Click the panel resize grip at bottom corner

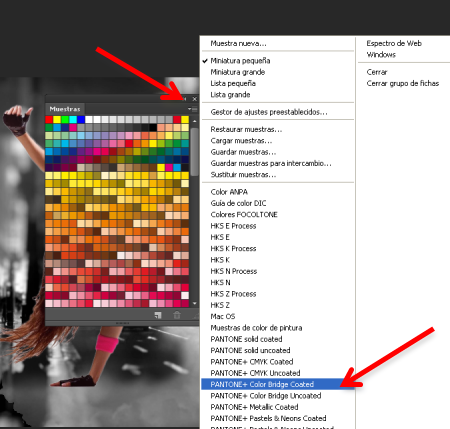(x=196, y=315)
